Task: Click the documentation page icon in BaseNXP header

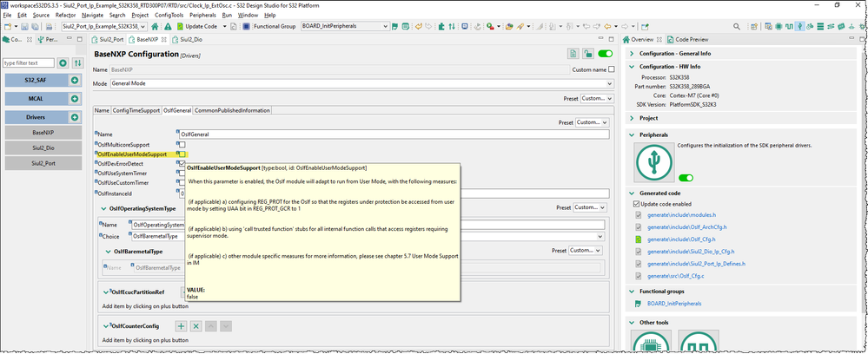Action: pos(573,54)
